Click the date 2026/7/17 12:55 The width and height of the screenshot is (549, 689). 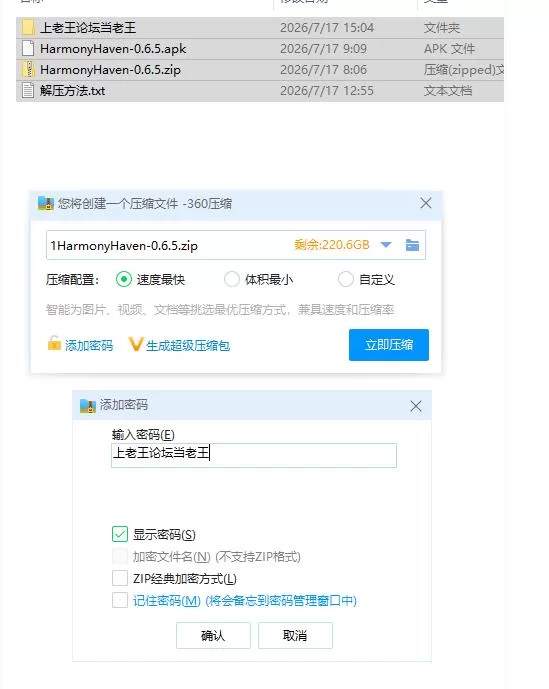pos(327,91)
